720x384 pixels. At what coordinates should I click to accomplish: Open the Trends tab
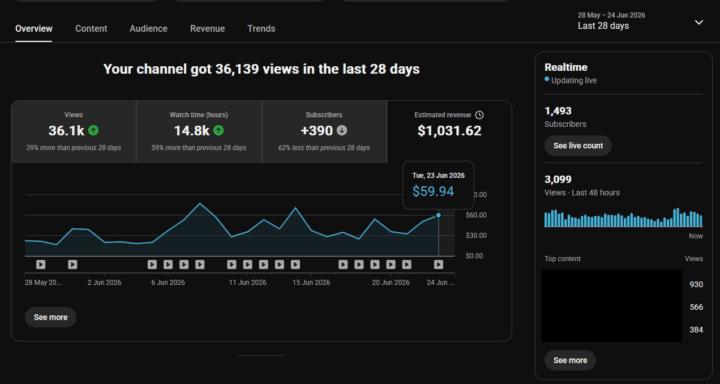[x=261, y=28]
